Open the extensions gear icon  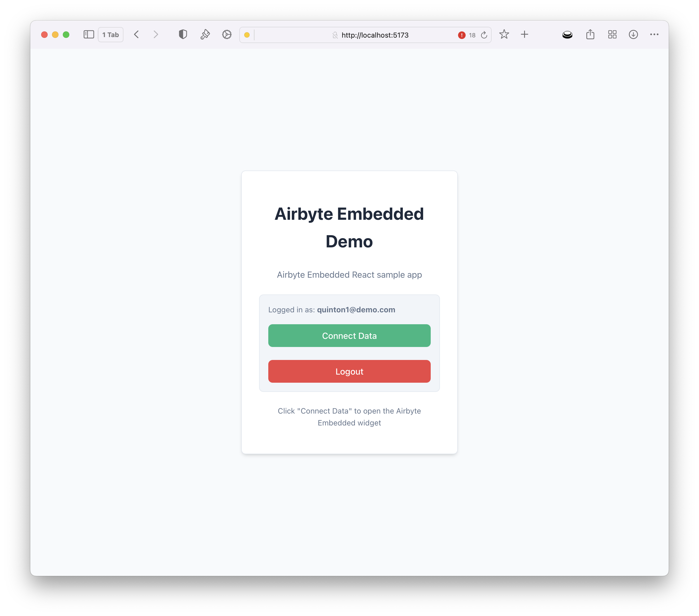point(226,34)
